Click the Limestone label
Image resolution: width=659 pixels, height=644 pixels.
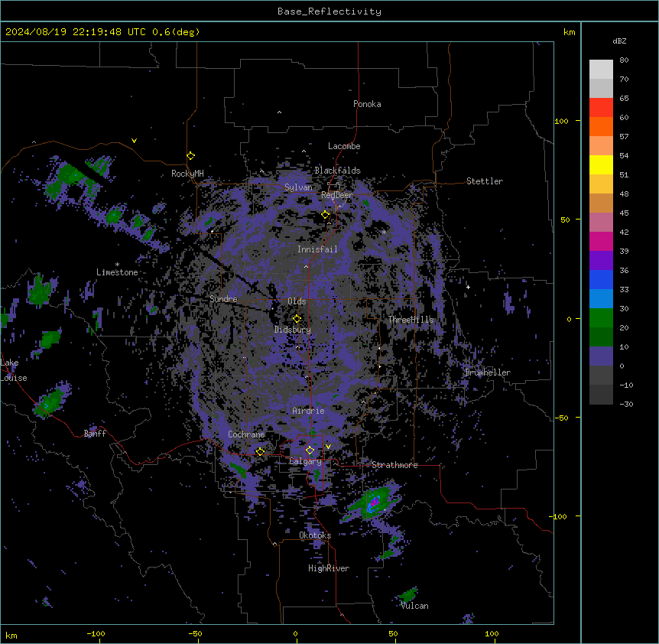[x=117, y=272]
